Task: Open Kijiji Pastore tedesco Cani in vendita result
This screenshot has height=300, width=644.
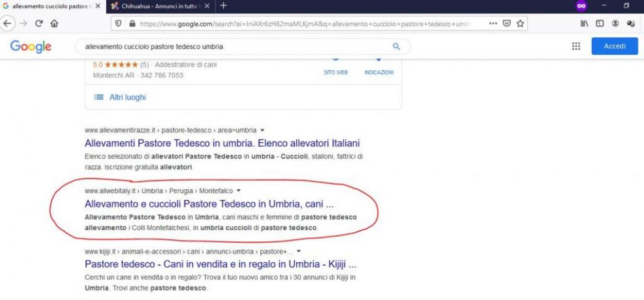Action: (x=220, y=263)
